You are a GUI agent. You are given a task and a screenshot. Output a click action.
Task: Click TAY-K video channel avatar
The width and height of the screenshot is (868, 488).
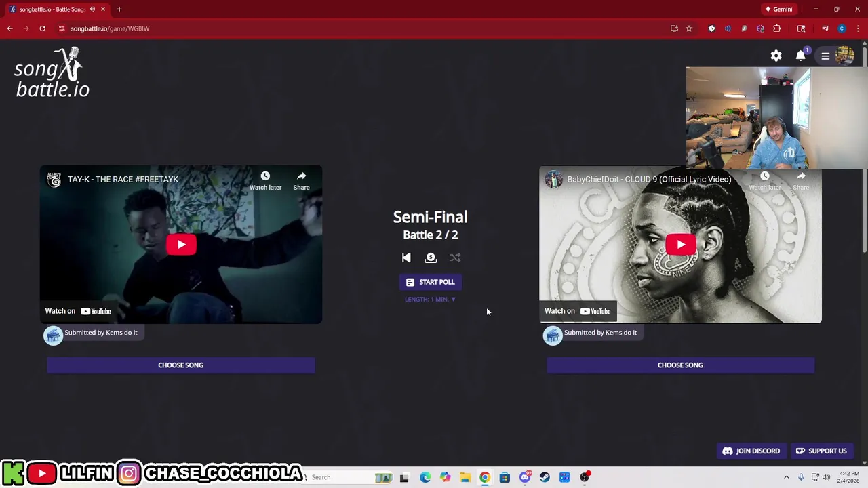pyautogui.click(x=54, y=180)
